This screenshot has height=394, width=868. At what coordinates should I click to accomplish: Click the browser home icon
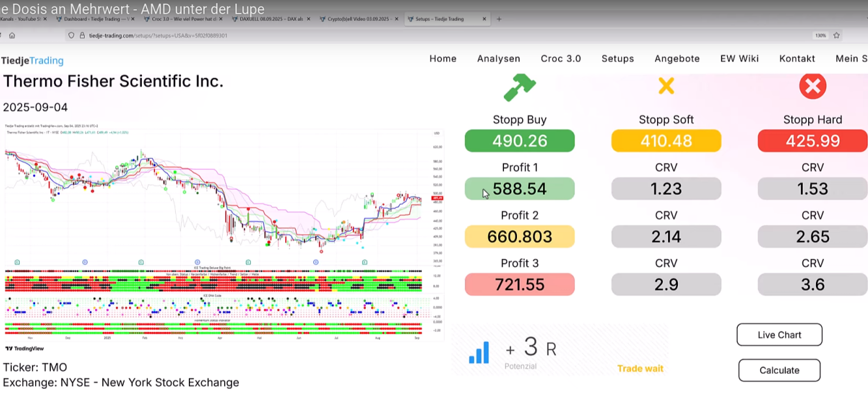(x=12, y=36)
